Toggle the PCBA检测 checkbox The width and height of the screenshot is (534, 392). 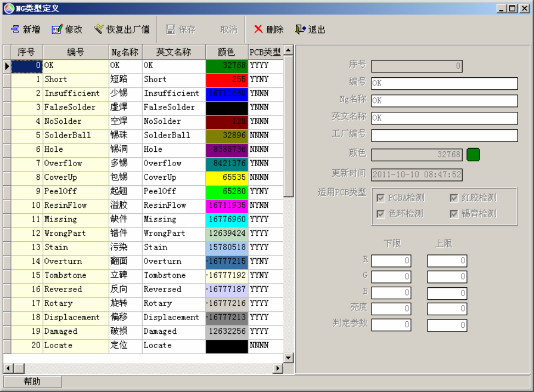coord(380,198)
